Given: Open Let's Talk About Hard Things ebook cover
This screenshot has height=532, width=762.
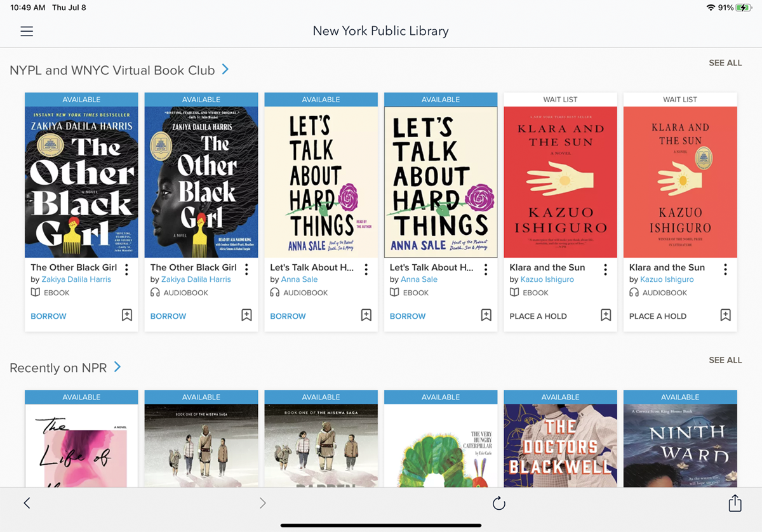Looking at the screenshot, I should [441, 182].
